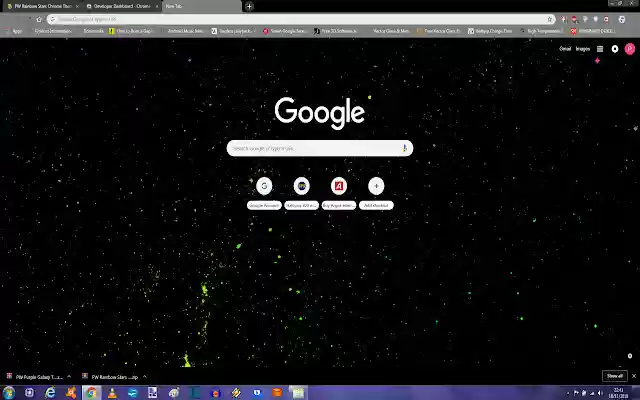Click the red extension icon with badge

[x=574, y=19]
